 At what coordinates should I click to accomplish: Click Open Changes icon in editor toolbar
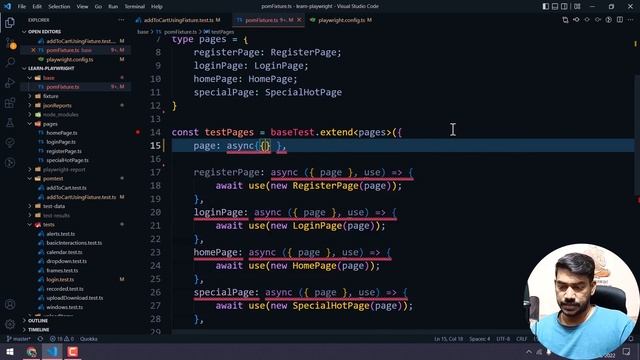coord(565,20)
